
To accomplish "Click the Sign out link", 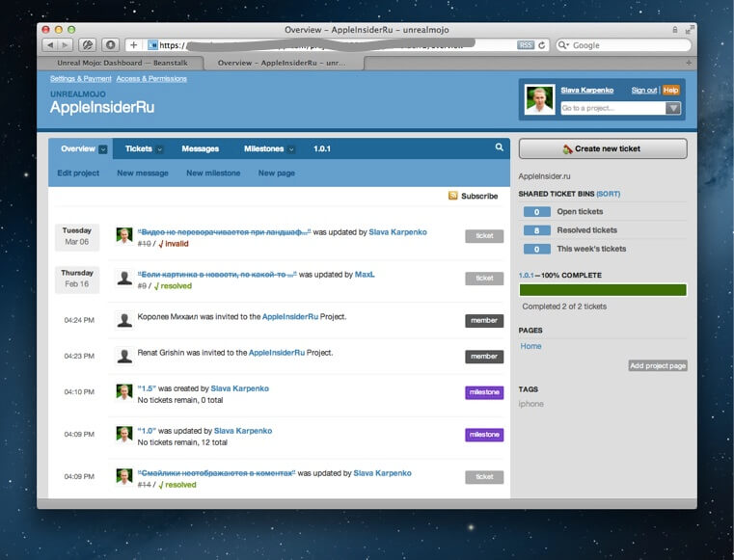I will pyautogui.click(x=644, y=90).
